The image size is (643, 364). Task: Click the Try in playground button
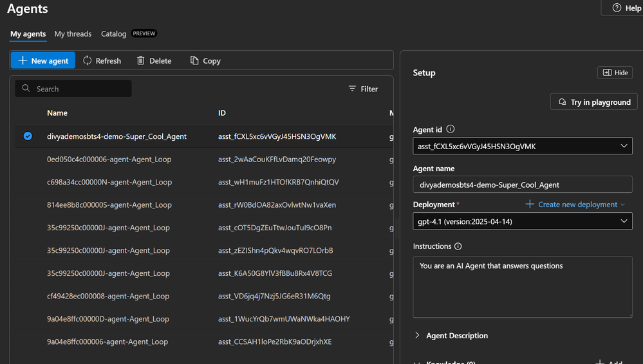(x=594, y=102)
